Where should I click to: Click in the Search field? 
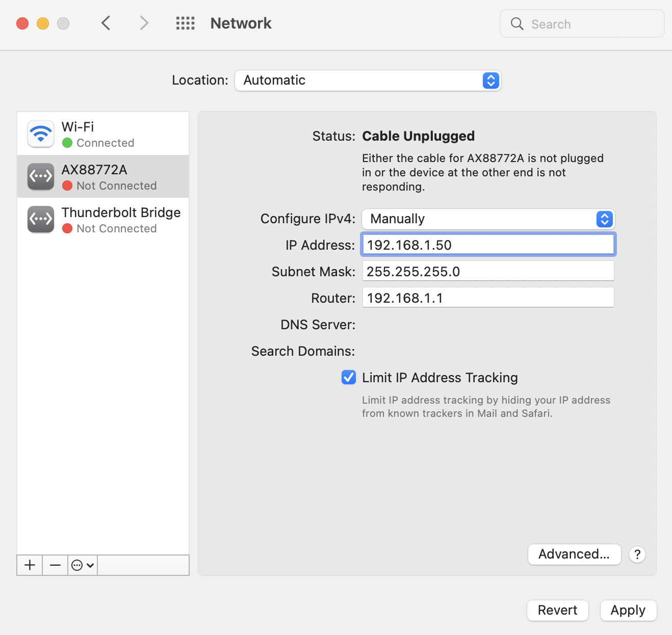coord(582,24)
